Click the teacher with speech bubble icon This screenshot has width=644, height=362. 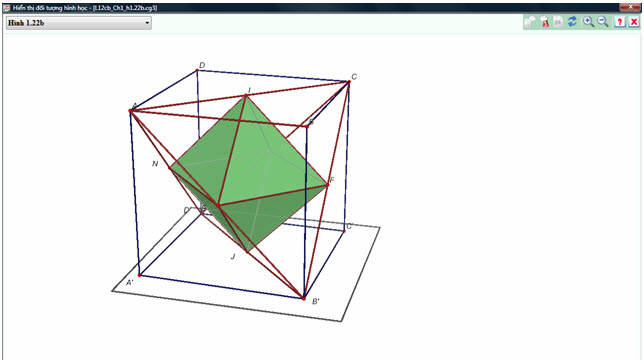(544, 22)
